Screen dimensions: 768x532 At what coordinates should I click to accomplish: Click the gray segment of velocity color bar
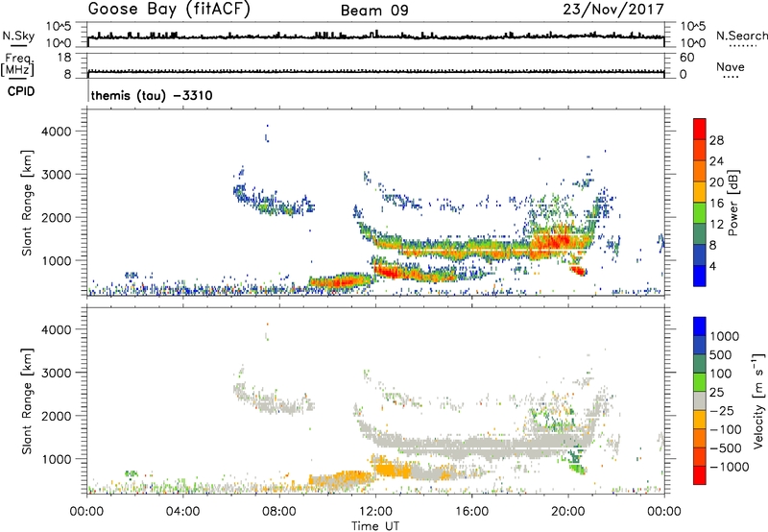[x=699, y=401]
